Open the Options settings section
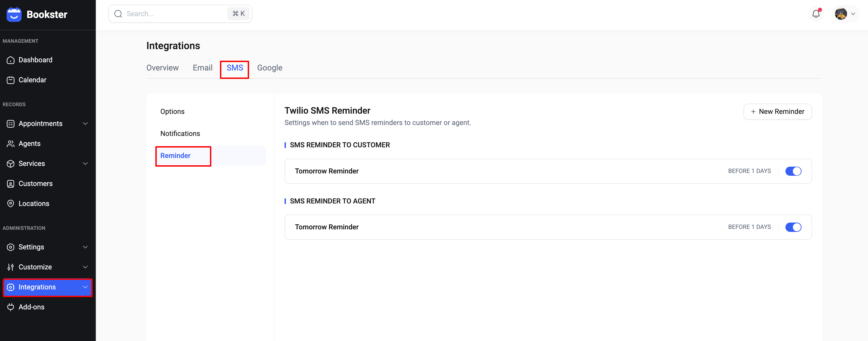Viewport: 868px width, 341px height. 172,111
